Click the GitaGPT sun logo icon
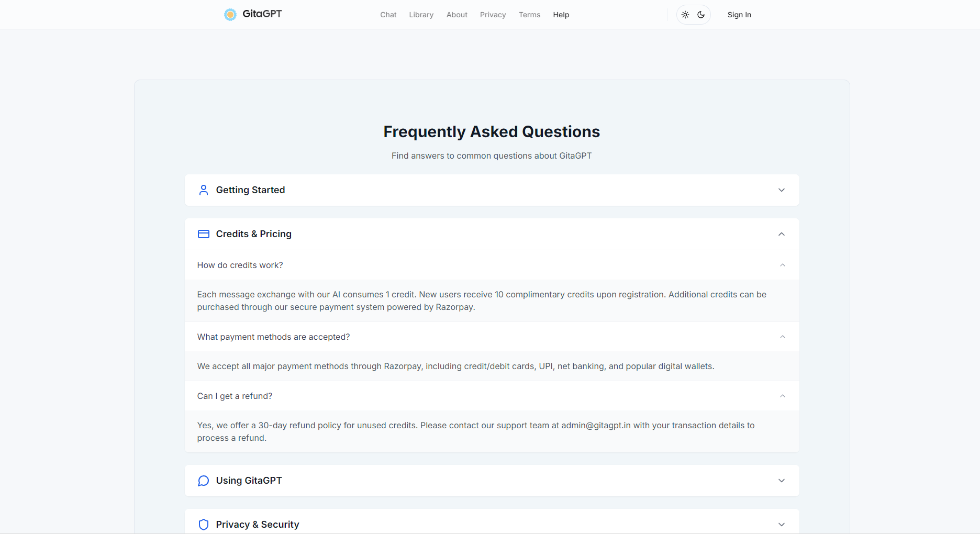This screenshot has width=980, height=534. 230,15
